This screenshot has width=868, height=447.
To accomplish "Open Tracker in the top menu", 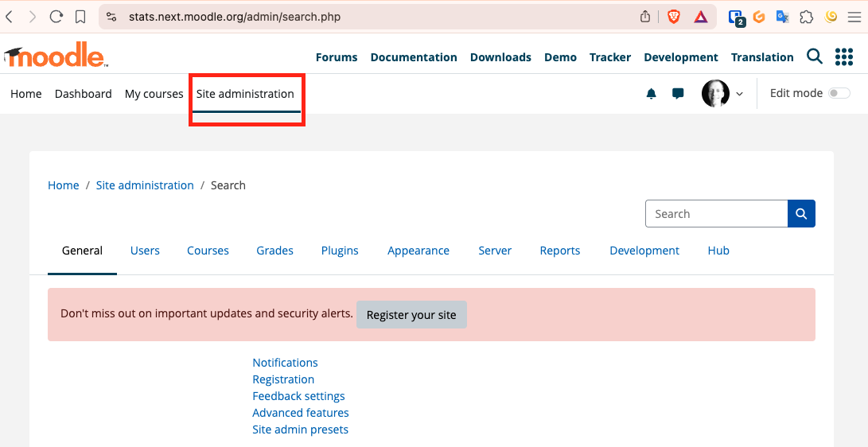I will (x=610, y=57).
